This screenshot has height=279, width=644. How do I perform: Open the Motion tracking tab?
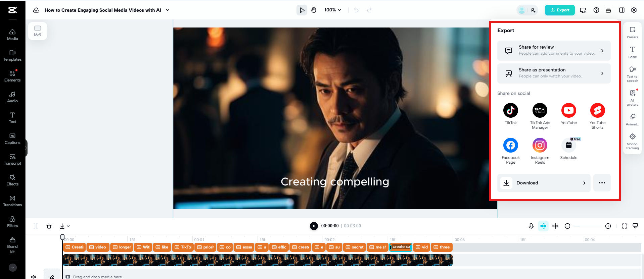[x=633, y=141]
